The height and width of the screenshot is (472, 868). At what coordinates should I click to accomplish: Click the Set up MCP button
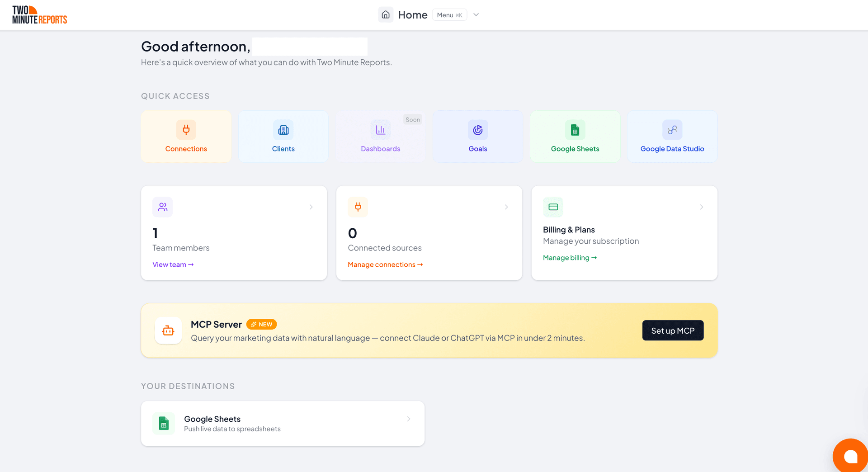point(673,330)
